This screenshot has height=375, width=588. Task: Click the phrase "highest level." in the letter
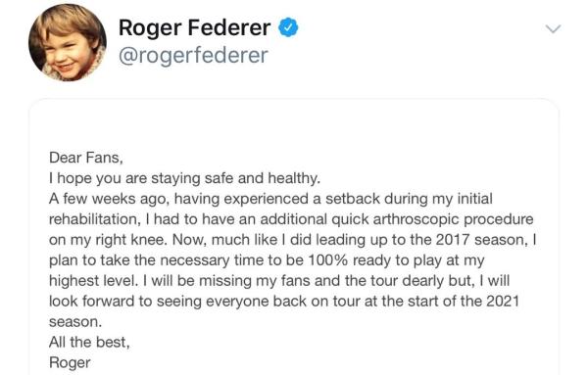pos(94,281)
